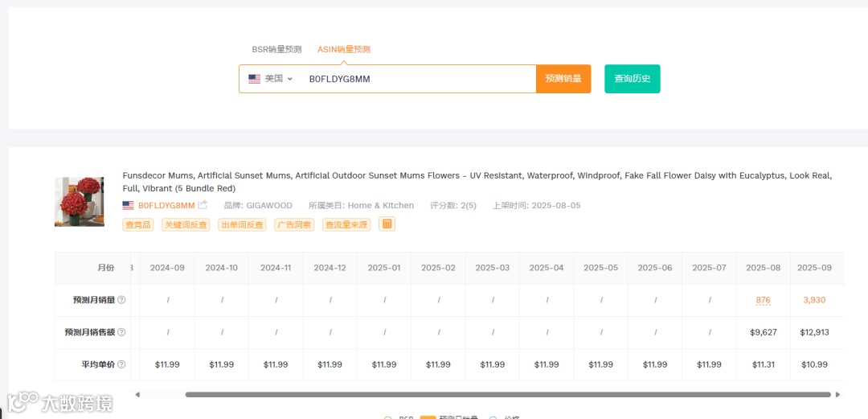Image resolution: width=868 pixels, height=419 pixels.
Task: Click the 查竞品 tag button
Action: (138, 224)
